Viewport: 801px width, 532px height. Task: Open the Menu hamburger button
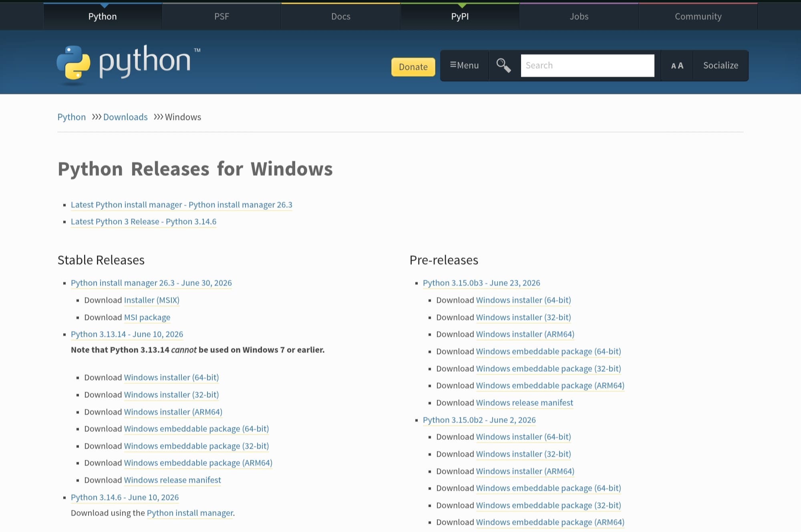tap(464, 65)
